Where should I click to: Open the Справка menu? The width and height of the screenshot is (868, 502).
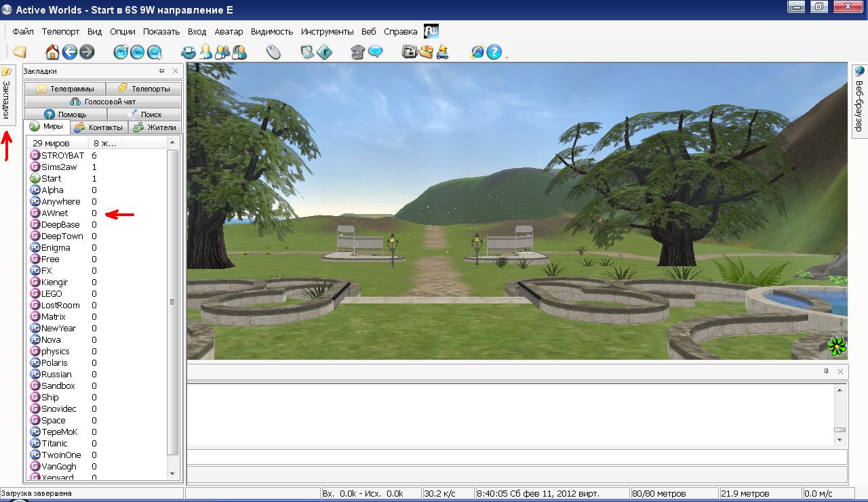click(x=401, y=31)
